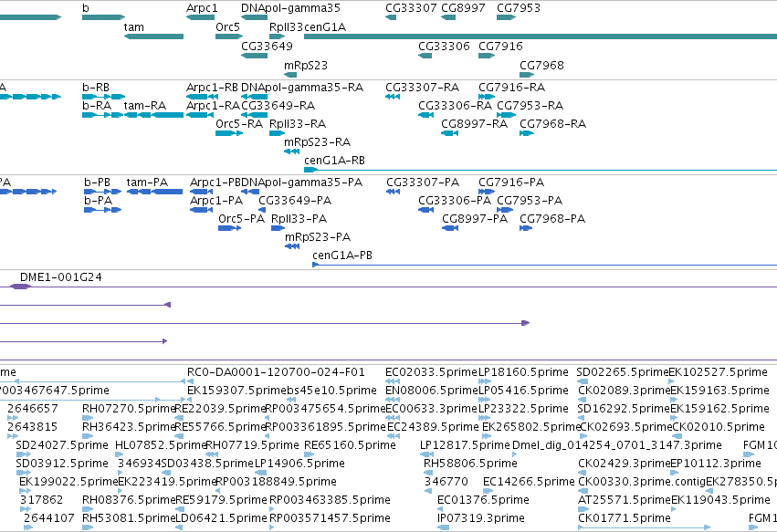
Task: Click the Orc5-PA protein label
Action: click(241, 219)
